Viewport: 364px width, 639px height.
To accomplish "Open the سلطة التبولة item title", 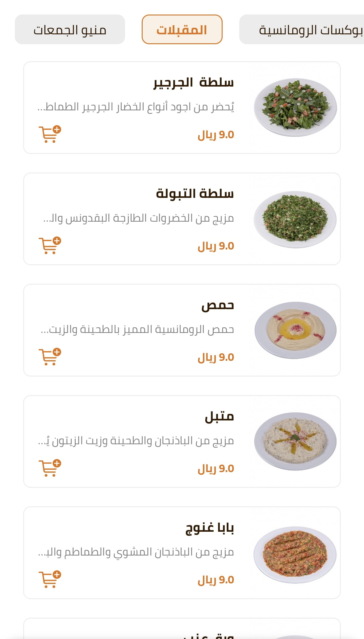I will [x=195, y=194].
